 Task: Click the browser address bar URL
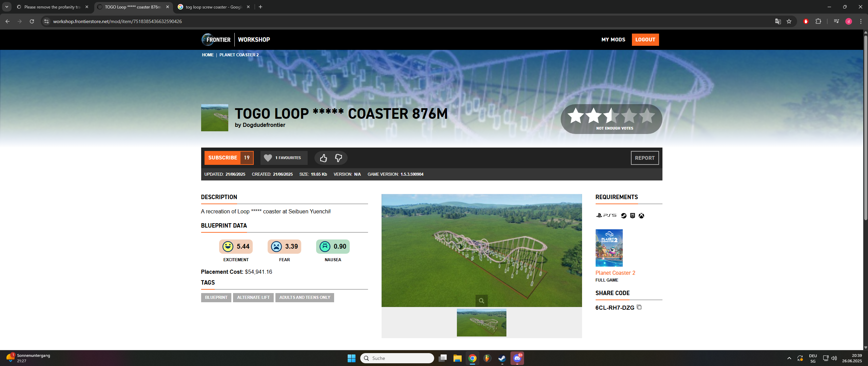coord(117,21)
